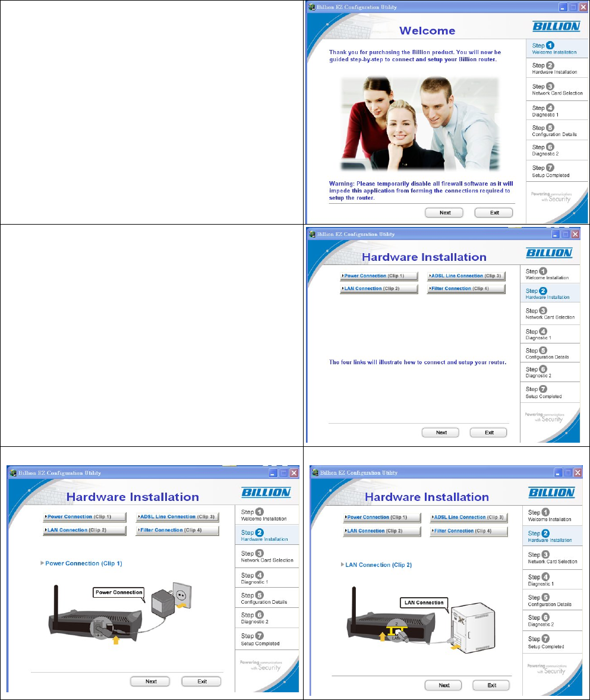The height and width of the screenshot is (700, 590).
Task: Open Power Connection (Clip 1) in the four-links window
Action: click(x=379, y=276)
